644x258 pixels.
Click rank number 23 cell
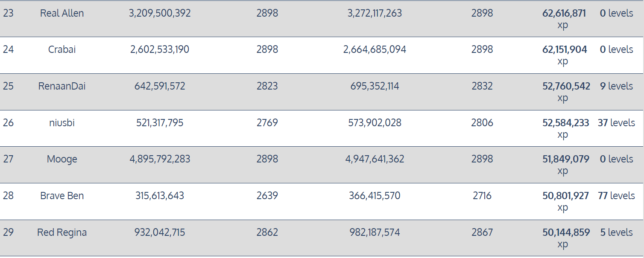coord(8,13)
